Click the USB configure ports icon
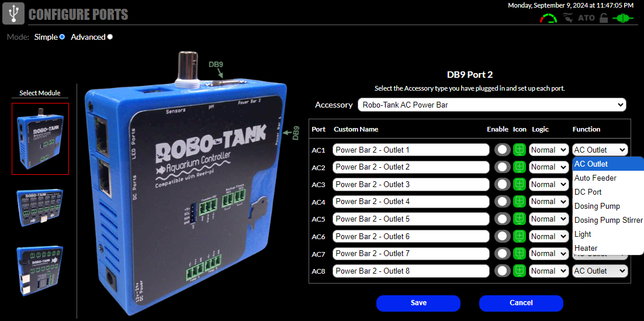 13,14
